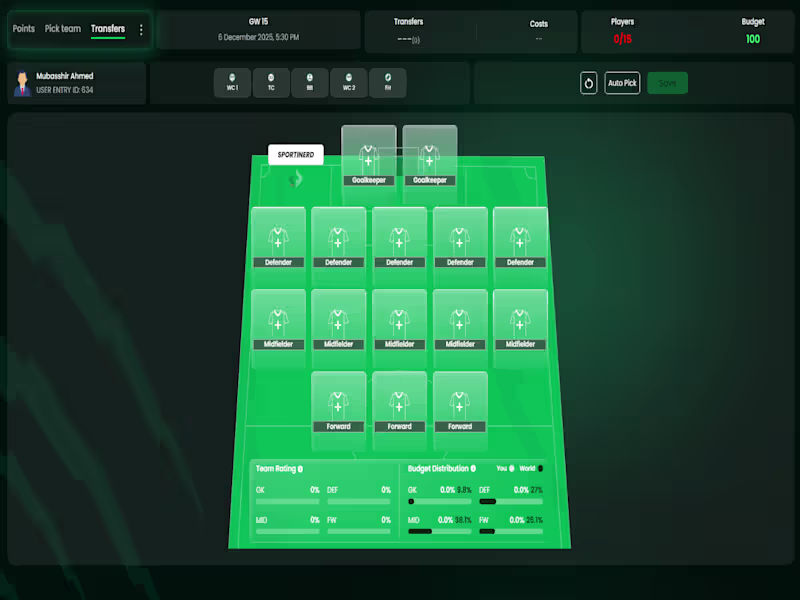This screenshot has height=600, width=800.
Task: Click the reset team circular arrow icon
Action: [588, 83]
